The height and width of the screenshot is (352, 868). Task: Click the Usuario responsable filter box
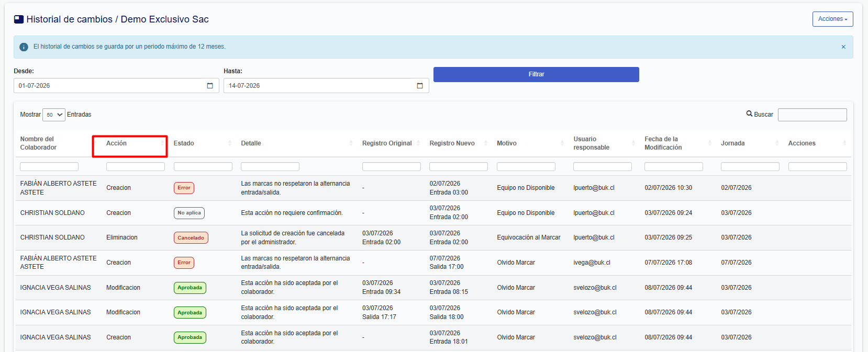(603, 166)
